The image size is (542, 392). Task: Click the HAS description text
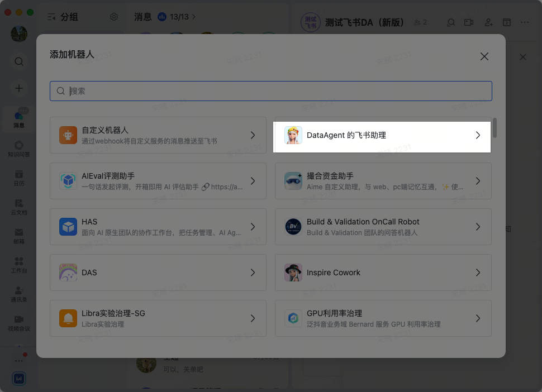tap(161, 233)
